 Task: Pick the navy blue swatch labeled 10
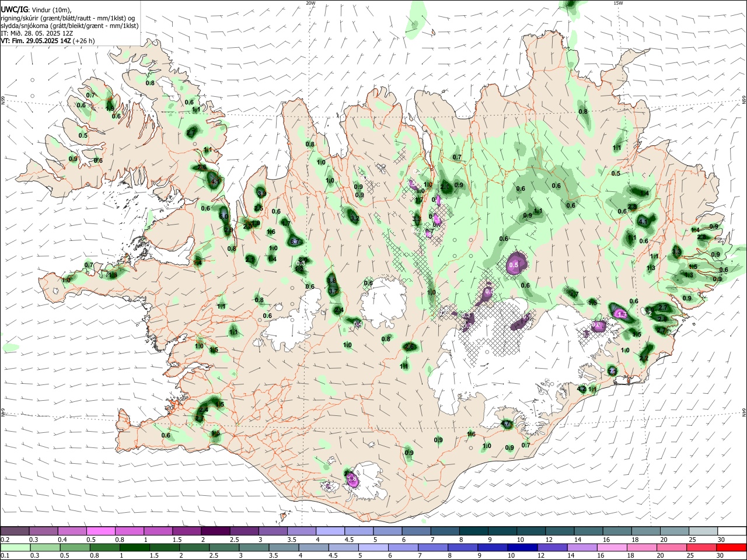pos(522,547)
